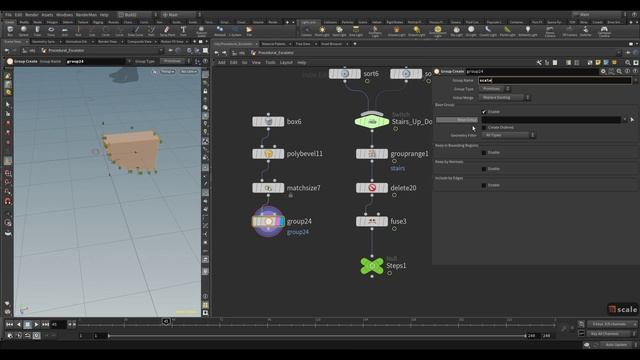Open the Auto Update dropdown
This screenshot has width=640, height=360.
618,345
